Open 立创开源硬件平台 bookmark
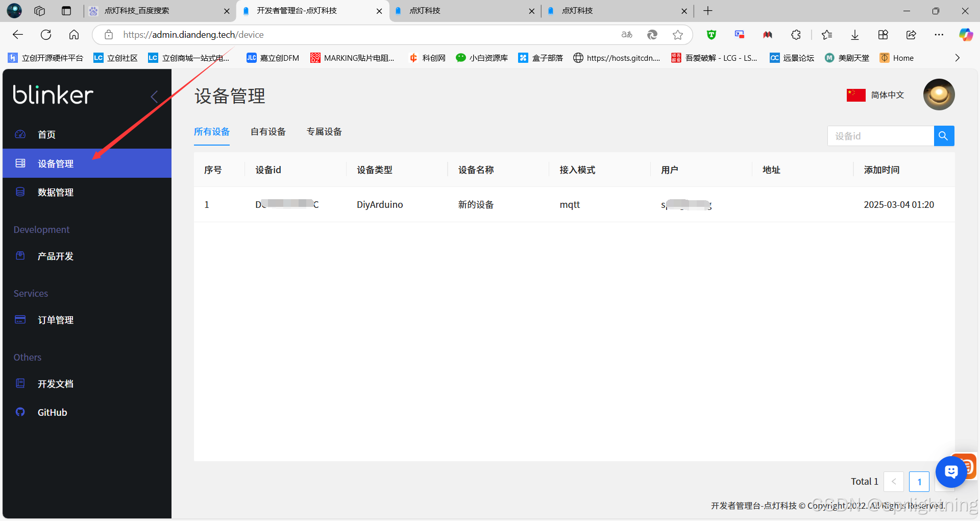Screen dimensions: 980x521 click(46, 58)
